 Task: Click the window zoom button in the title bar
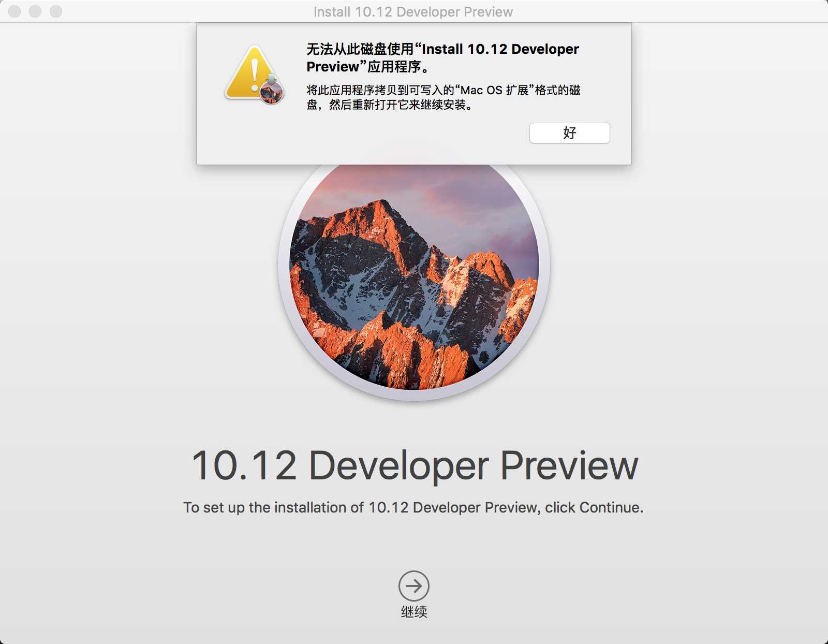[56, 11]
